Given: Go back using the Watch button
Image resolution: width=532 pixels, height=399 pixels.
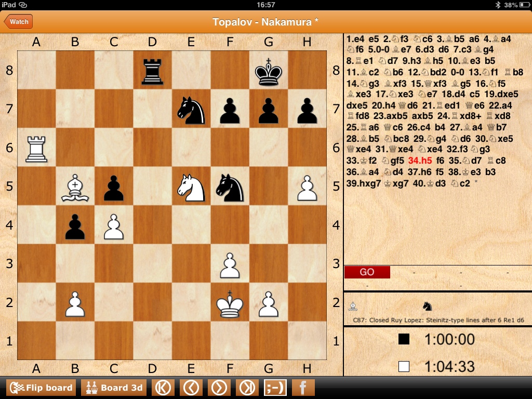Looking at the screenshot, I should pos(18,22).
